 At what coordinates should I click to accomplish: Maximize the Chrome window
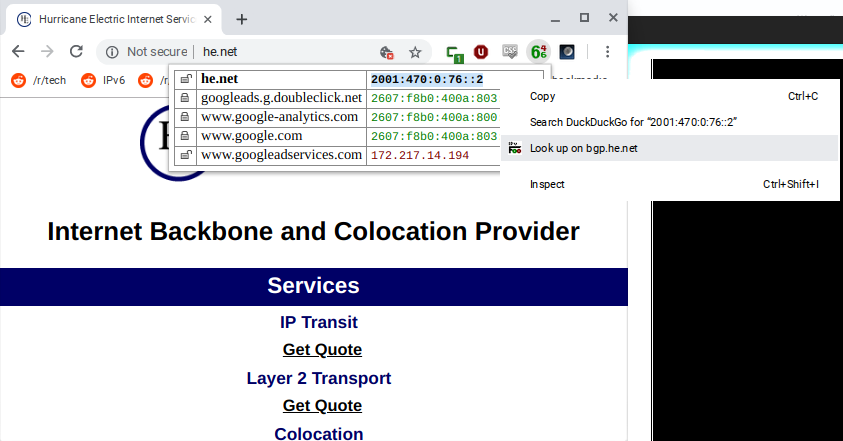point(584,18)
